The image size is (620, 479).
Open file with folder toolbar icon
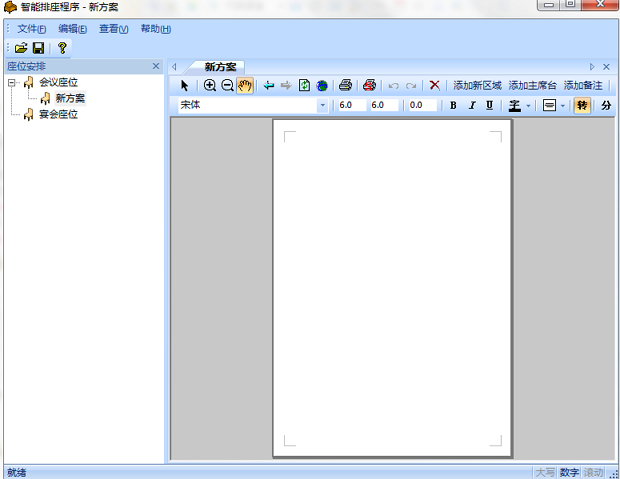click(21, 48)
